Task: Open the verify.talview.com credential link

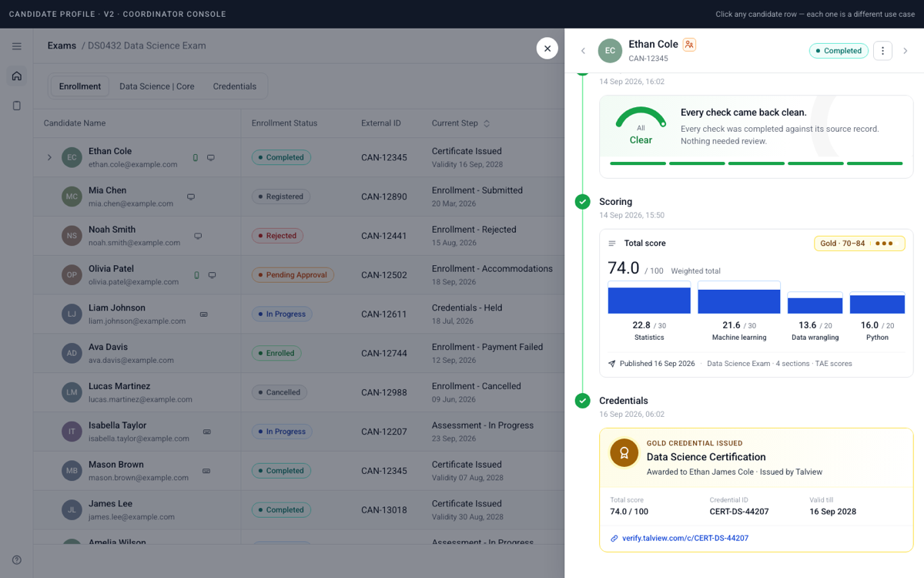Action: point(685,538)
